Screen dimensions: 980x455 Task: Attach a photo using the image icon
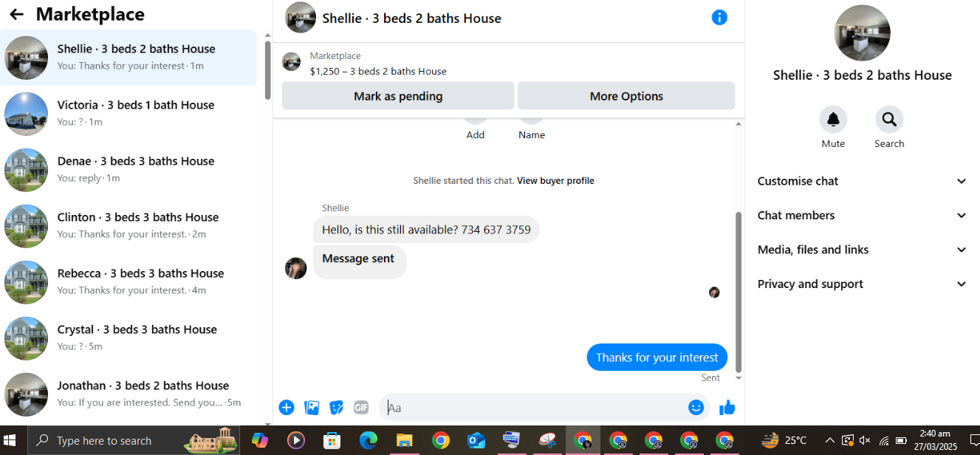click(312, 408)
